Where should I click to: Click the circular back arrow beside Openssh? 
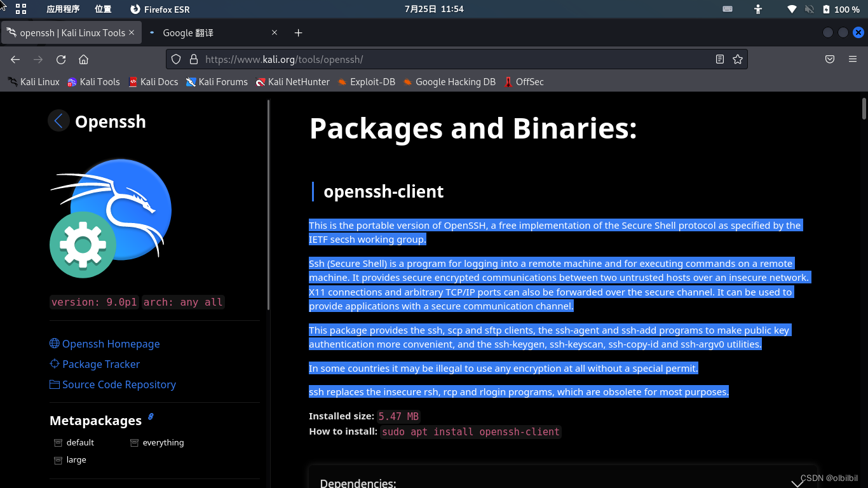coord(58,121)
